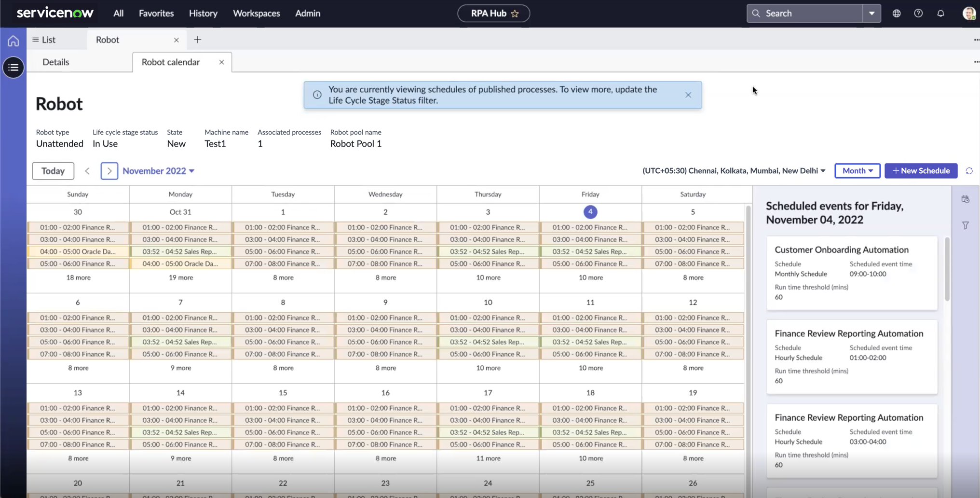The width and height of the screenshot is (980, 498).
Task: Open the Home icon in sidebar
Action: pyautogui.click(x=13, y=41)
